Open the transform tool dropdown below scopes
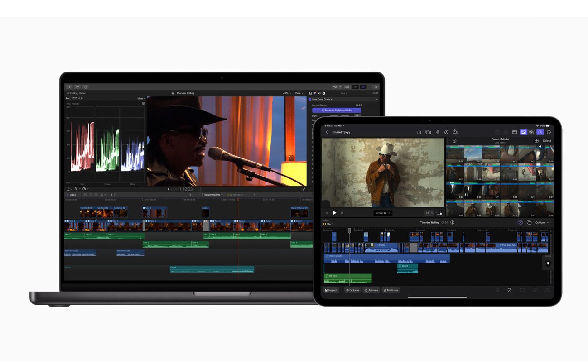 pos(69,189)
